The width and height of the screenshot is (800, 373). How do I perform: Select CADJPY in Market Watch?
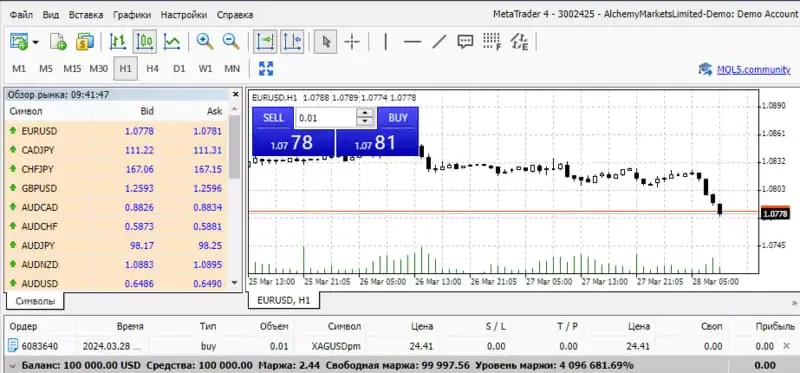pyautogui.click(x=116, y=150)
